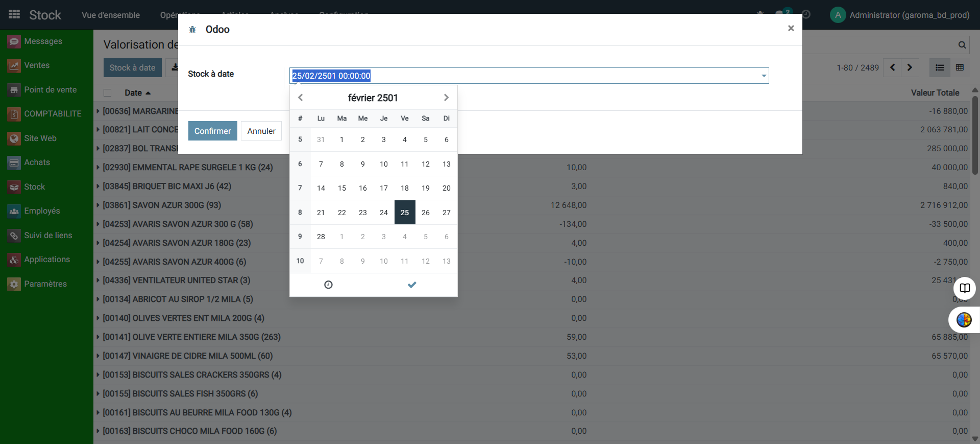Viewport: 980px width, 444px height.
Task: Switch to pivot table view icon
Action: coord(960,67)
